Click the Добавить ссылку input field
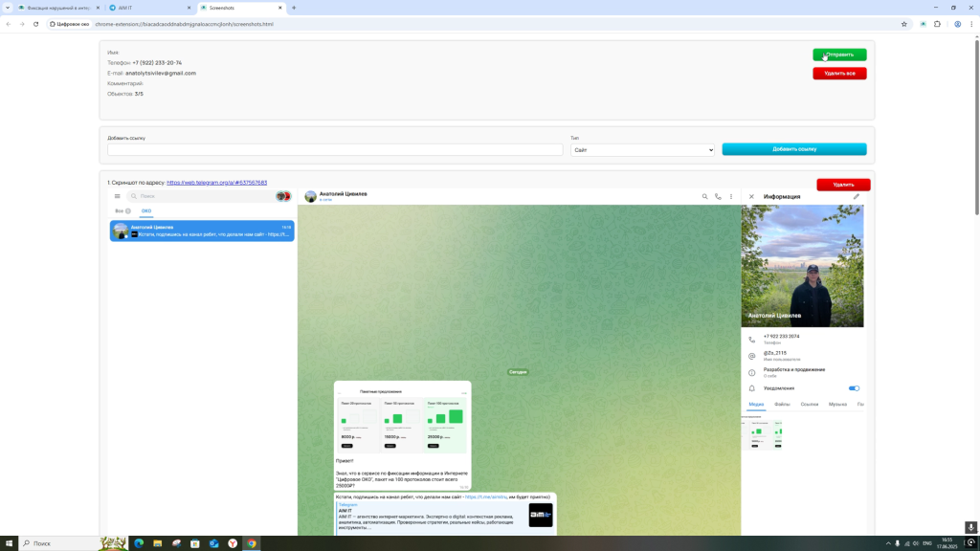This screenshot has height=551, width=980. click(335, 150)
